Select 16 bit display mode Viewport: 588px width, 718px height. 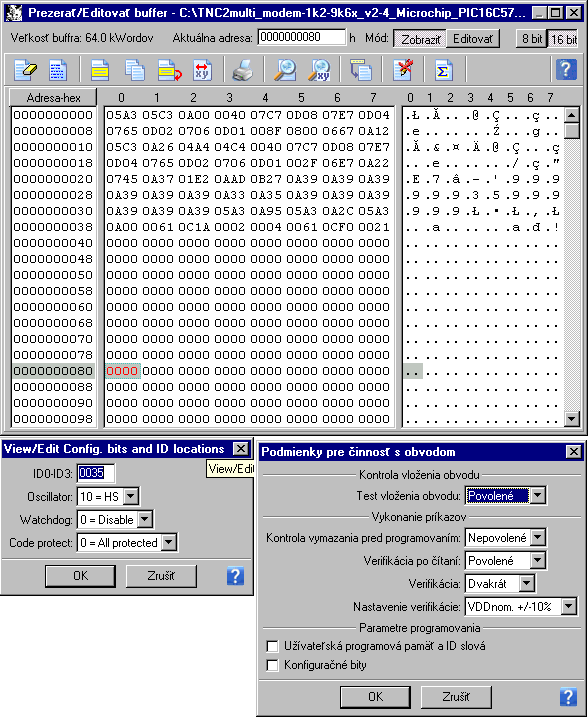coord(563,39)
